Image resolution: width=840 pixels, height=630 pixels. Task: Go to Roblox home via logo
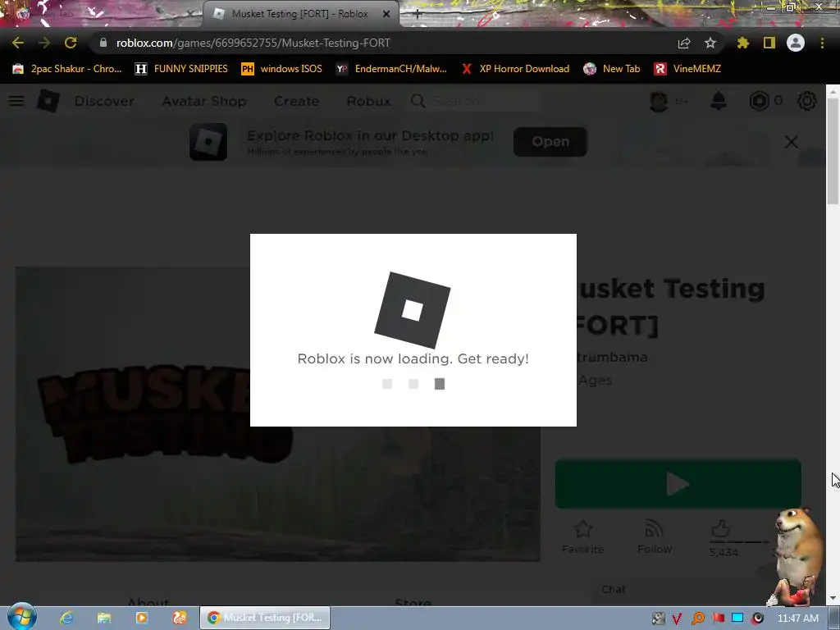[48, 101]
